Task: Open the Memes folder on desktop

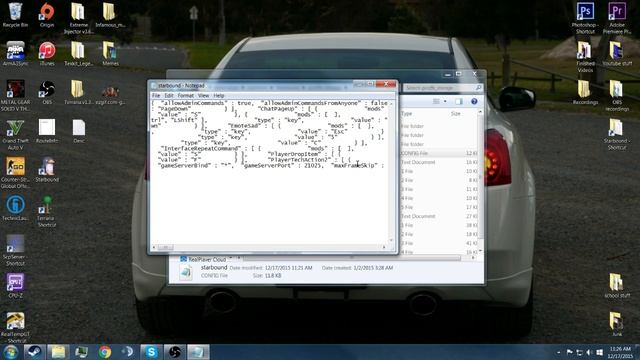Action: tap(110, 53)
